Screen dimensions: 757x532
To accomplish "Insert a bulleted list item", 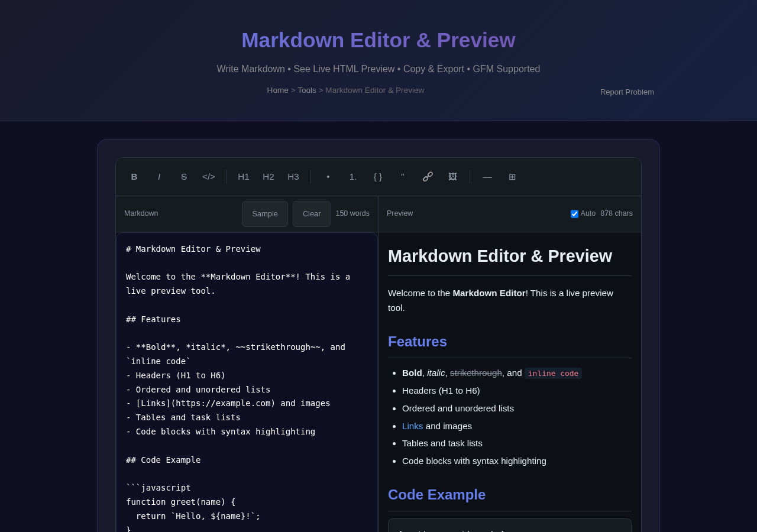I will coord(328,177).
